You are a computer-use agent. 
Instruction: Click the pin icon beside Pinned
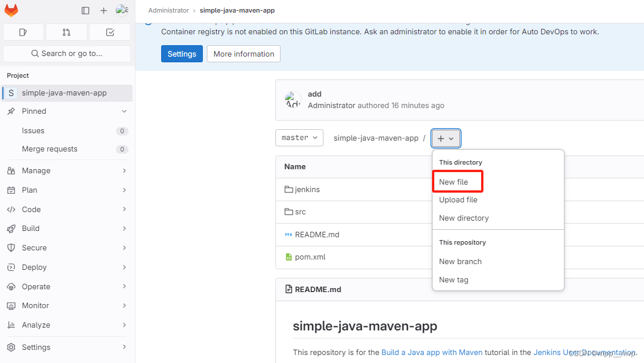point(11,111)
